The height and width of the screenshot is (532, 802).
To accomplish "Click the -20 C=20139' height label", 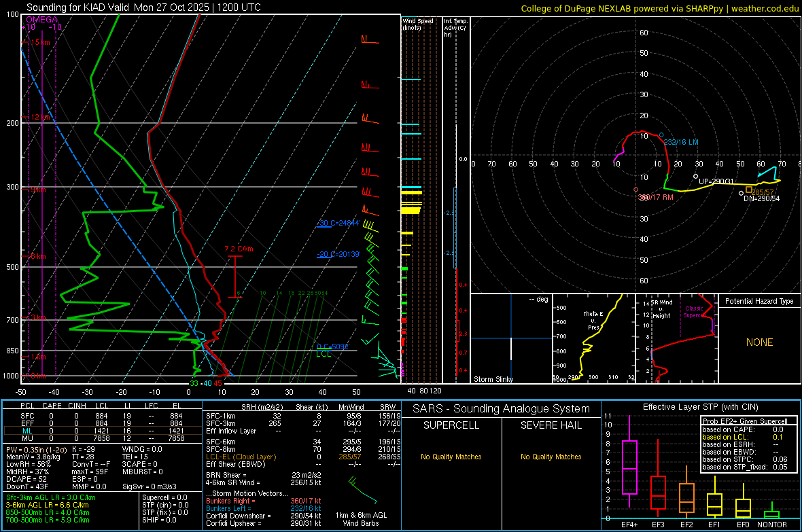I will pos(338,254).
